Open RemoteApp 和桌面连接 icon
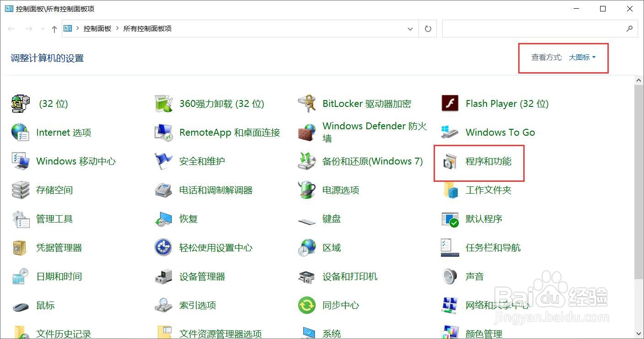The width and height of the screenshot is (644, 339). pyautogui.click(x=163, y=132)
